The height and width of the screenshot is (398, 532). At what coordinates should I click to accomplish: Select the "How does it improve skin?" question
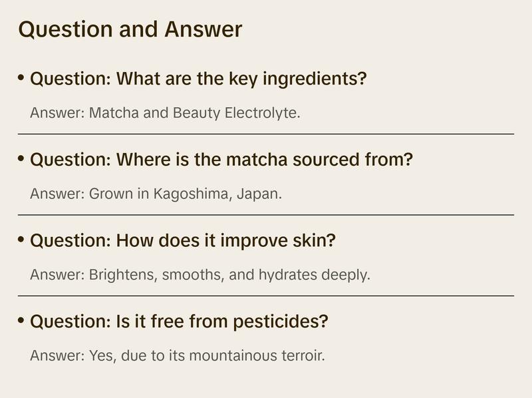pos(183,240)
